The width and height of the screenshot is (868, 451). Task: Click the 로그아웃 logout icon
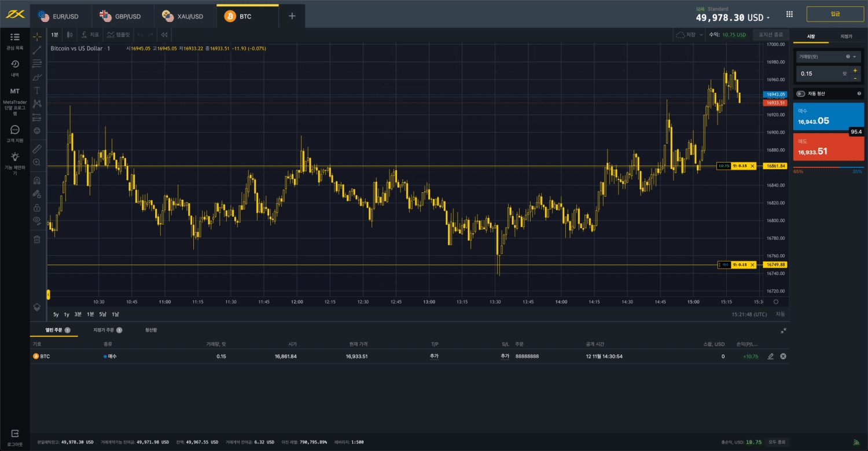point(15,433)
